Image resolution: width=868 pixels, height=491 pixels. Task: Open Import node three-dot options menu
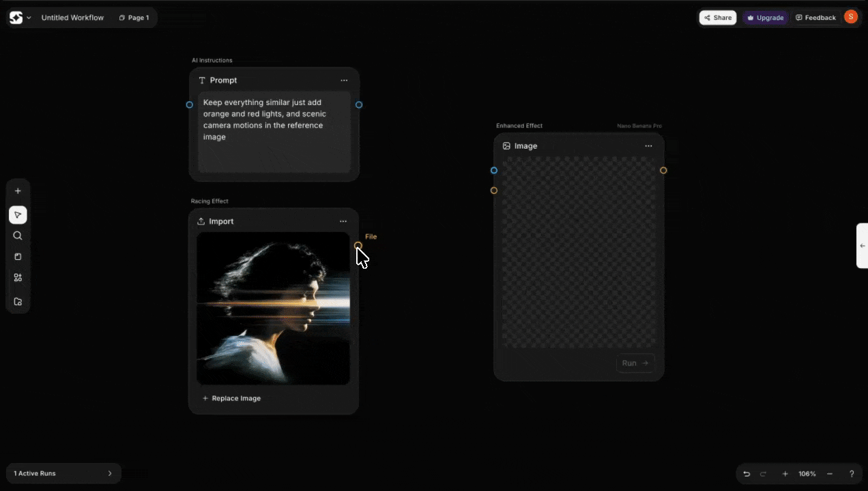343,222
